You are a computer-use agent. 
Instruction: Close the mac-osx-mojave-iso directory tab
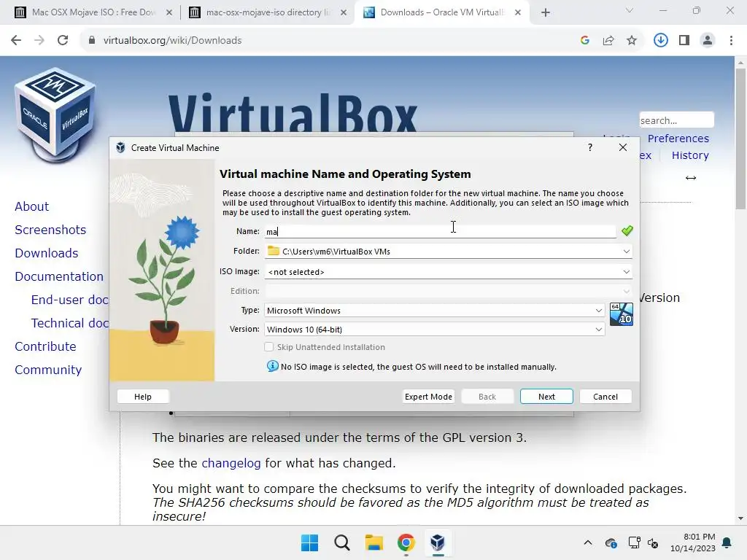(344, 12)
